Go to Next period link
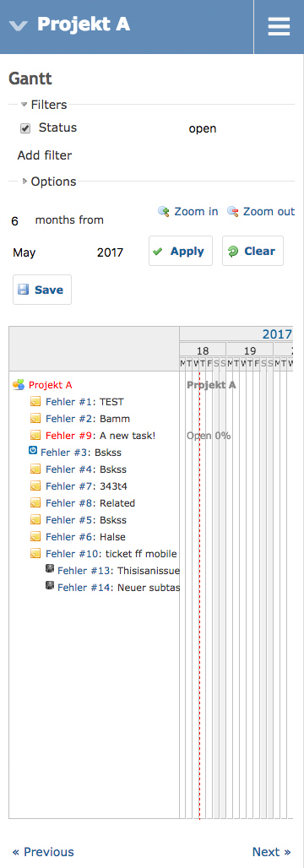Image resolution: width=304 pixels, height=868 pixels. [x=271, y=851]
